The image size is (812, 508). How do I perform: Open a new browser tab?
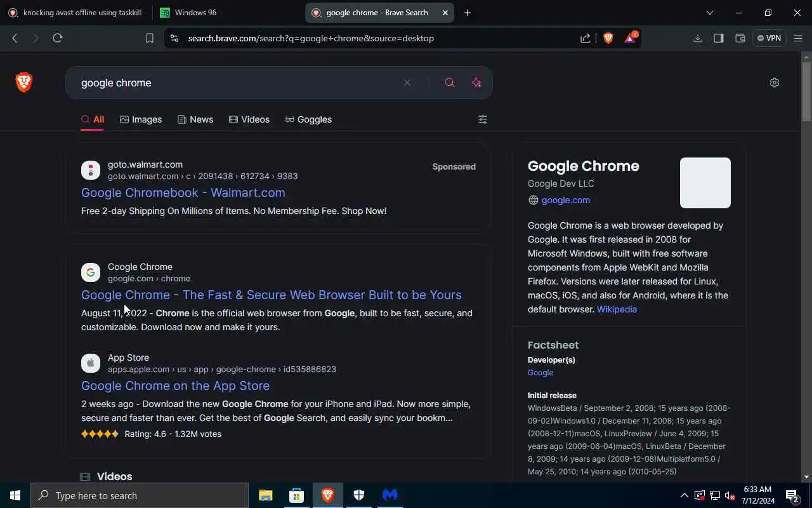pyautogui.click(x=468, y=13)
